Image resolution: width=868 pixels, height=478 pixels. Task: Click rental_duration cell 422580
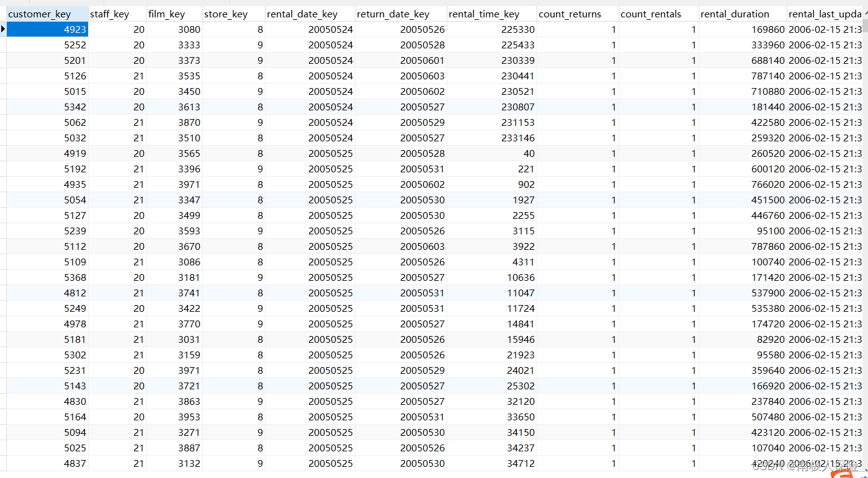pyautogui.click(x=743, y=122)
